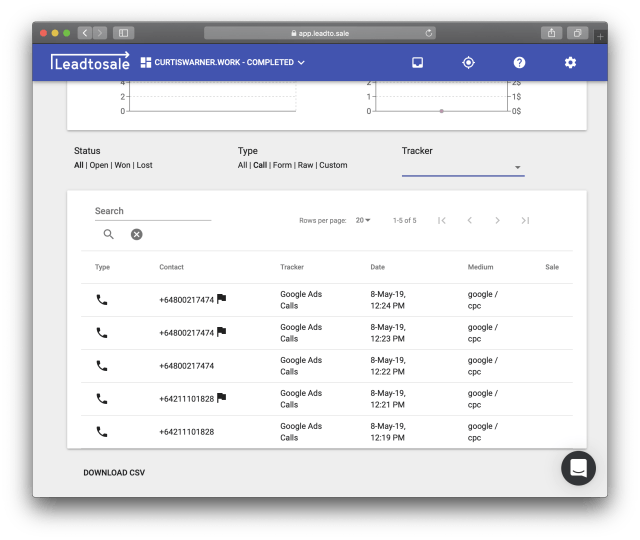The image size is (640, 540).
Task: Open a new Safari tab with plus
Action: [600, 37]
